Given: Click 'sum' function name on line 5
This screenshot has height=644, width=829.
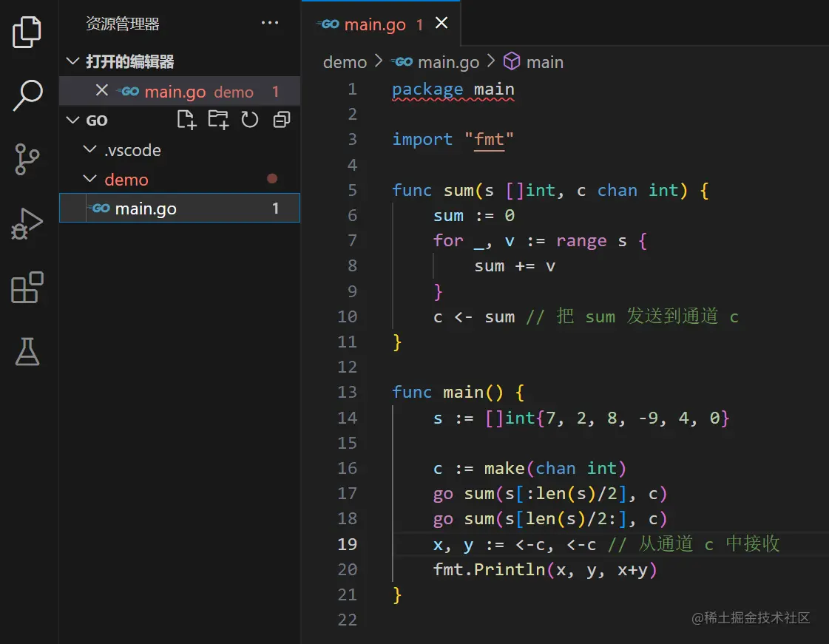Looking at the screenshot, I should 459,190.
